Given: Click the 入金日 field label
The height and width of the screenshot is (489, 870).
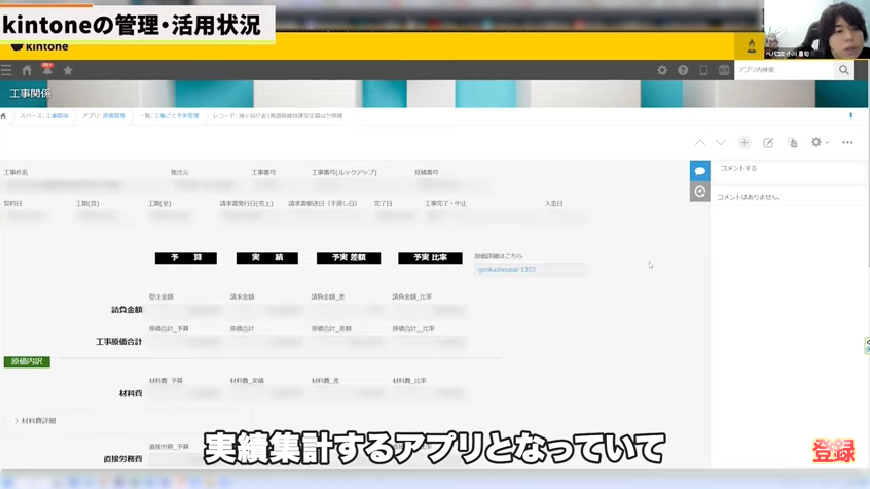Looking at the screenshot, I should point(553,204).
